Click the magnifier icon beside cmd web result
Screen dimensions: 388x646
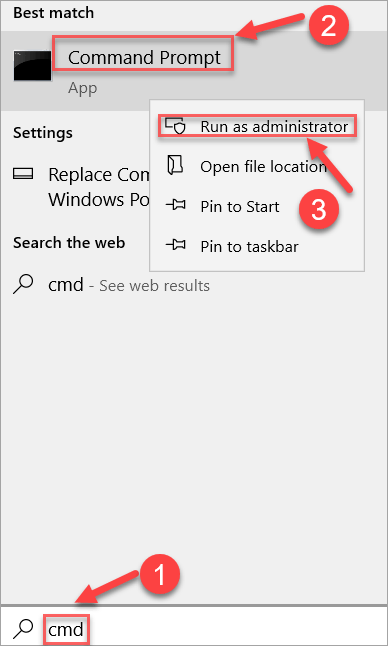click(x=23, y=285)
